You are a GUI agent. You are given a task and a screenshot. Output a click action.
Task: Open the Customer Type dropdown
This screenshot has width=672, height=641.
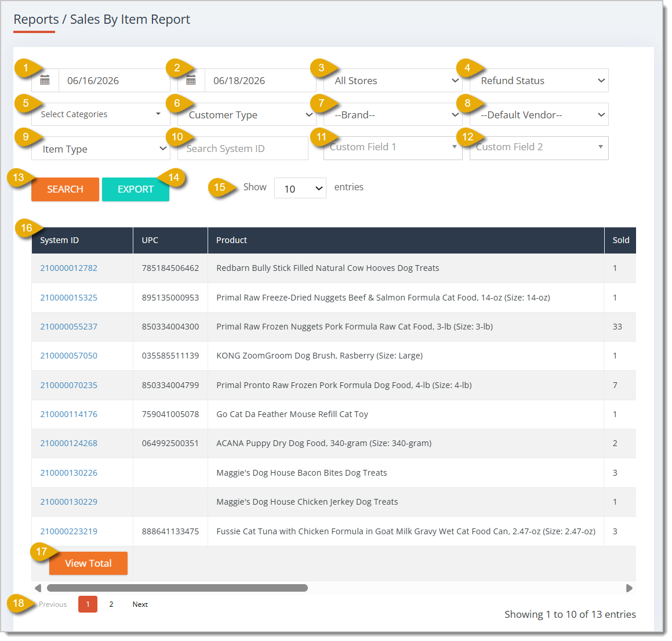(x=247, y=114)
